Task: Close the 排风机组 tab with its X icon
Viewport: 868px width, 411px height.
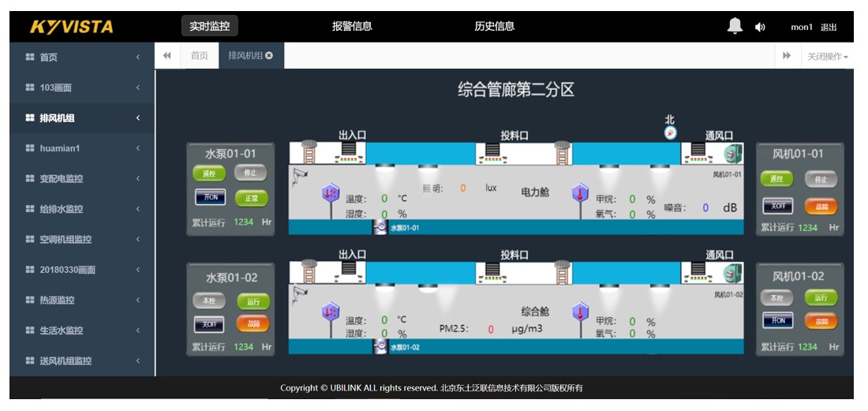Action: (269, 55)
